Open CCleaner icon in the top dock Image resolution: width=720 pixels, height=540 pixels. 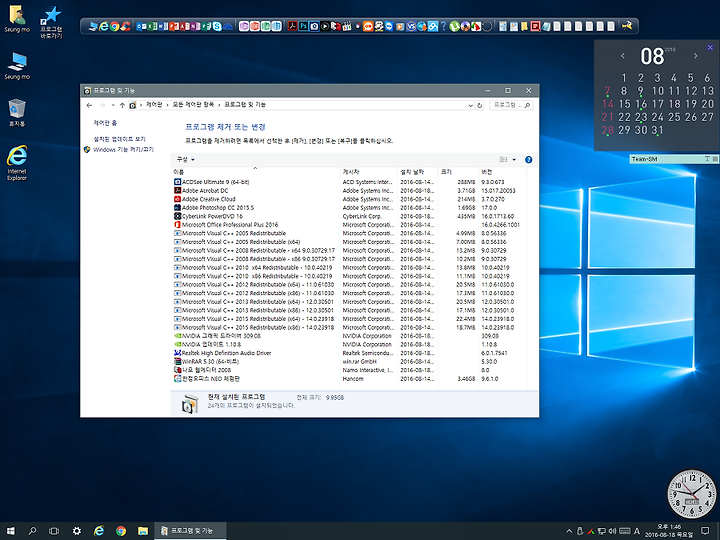pyautogui.click(x=125, y=26)
